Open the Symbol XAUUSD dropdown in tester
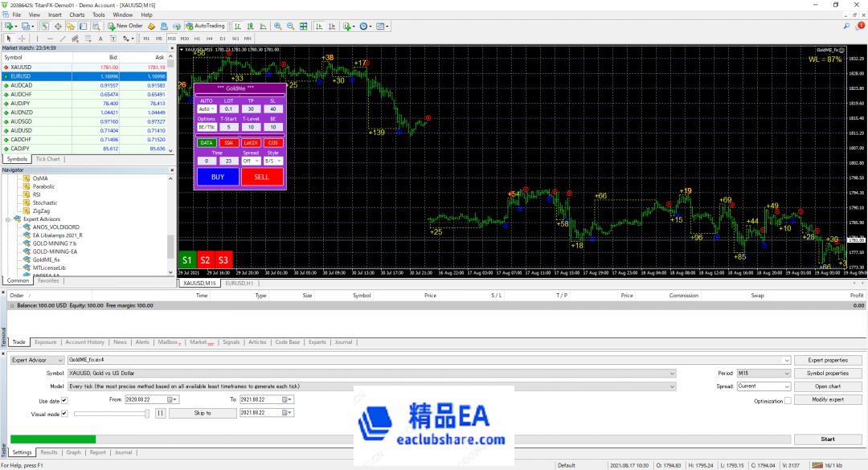The image size is (868, 470). coord(371,373)
